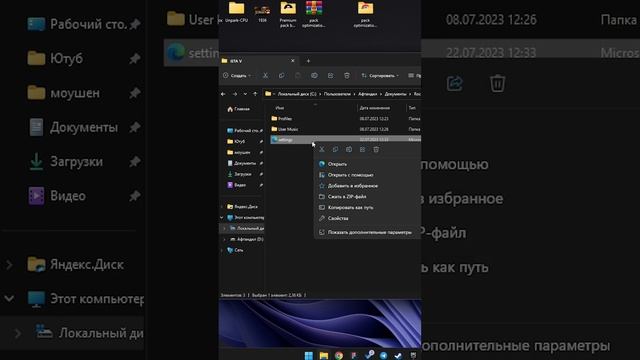Screen dimensions: 640x360
Task: Choose Свойства in the context menu
Action: pyautogui.click(x=367, y=218)
